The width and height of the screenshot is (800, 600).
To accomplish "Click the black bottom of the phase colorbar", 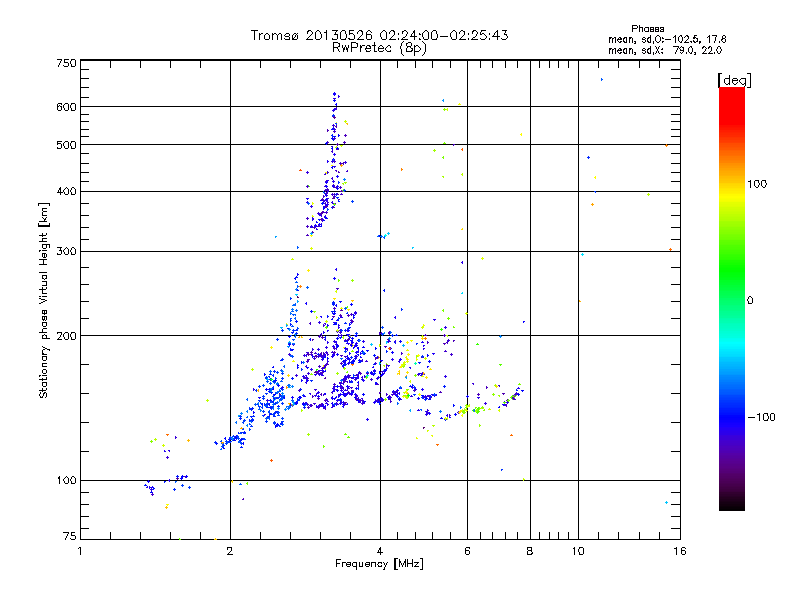I will (732, 503).
